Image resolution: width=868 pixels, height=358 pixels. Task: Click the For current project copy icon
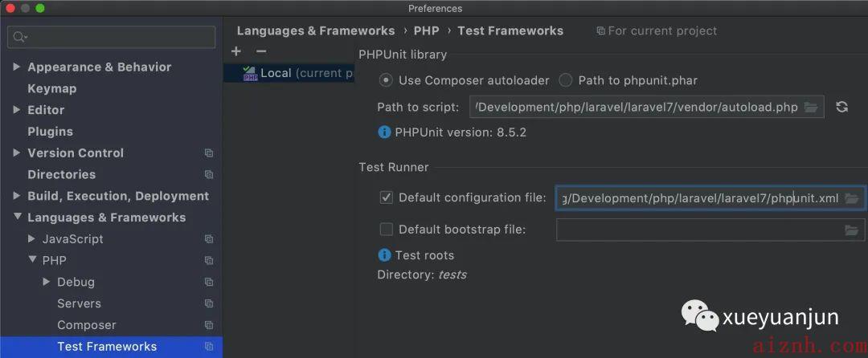(x=600, y=31)
